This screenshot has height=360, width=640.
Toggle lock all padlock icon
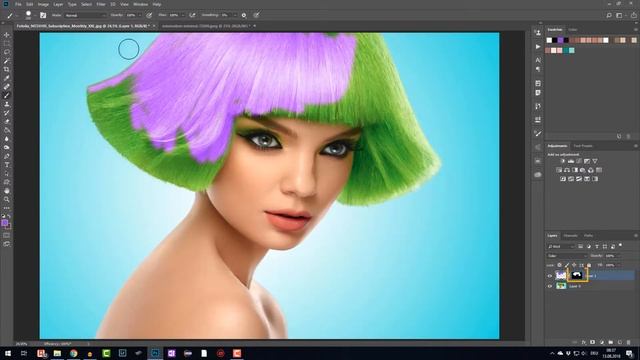coord(589,265)
